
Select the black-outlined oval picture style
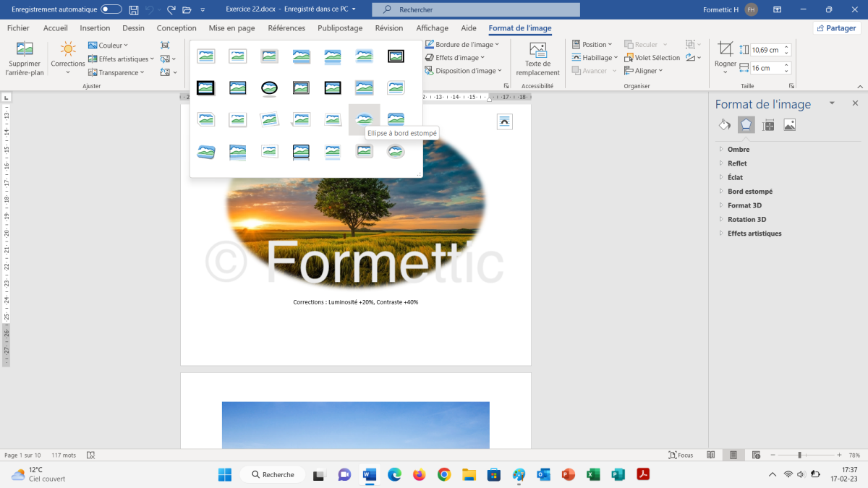tap(269, 87)
